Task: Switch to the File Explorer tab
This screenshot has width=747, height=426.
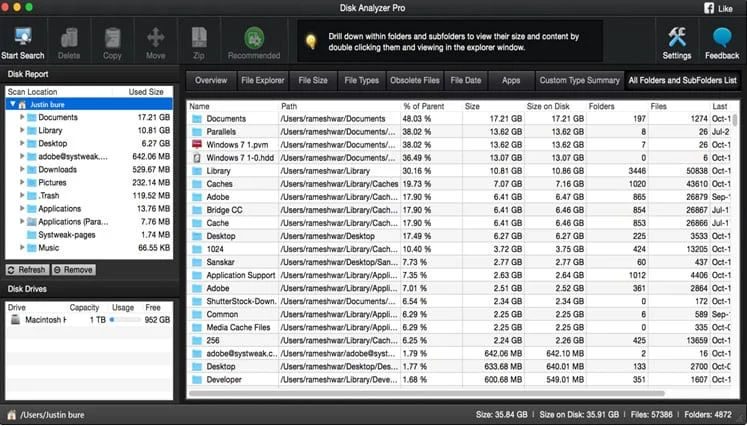Action: [x=262, y=81]
